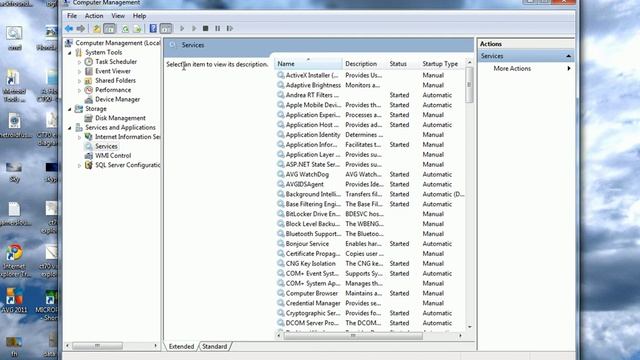Click the tree pane horizontal scrollbar thumb
Viewport: 640px width, 360px height.
[98, 346]
